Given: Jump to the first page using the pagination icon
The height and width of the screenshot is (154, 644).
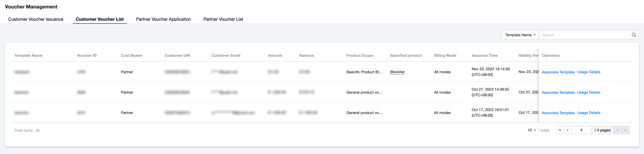Looking at the screenshot, I should coord(560,130).
